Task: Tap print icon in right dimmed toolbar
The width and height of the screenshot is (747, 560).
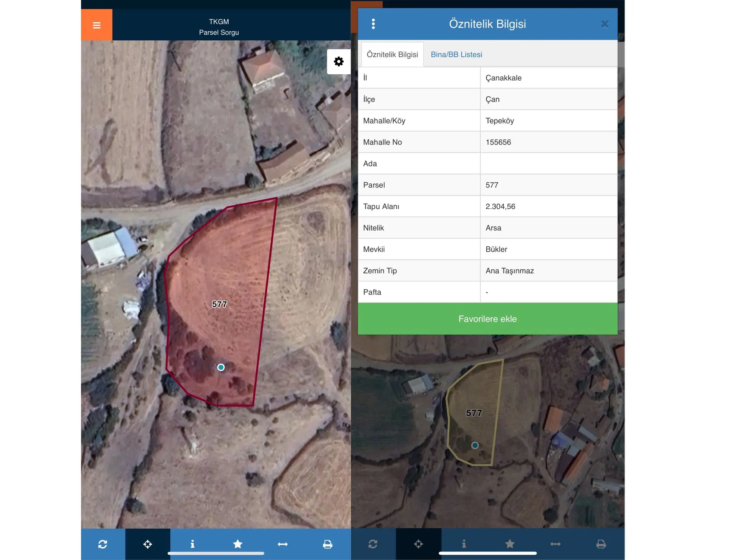Action: (601, 544)
